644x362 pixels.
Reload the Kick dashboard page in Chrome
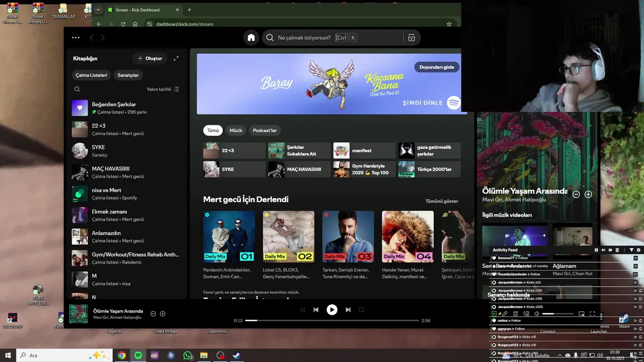click(123, 24)
